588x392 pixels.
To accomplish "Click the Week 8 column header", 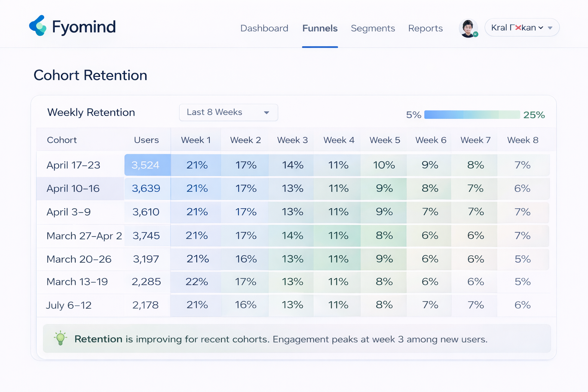I will point(523,140).
